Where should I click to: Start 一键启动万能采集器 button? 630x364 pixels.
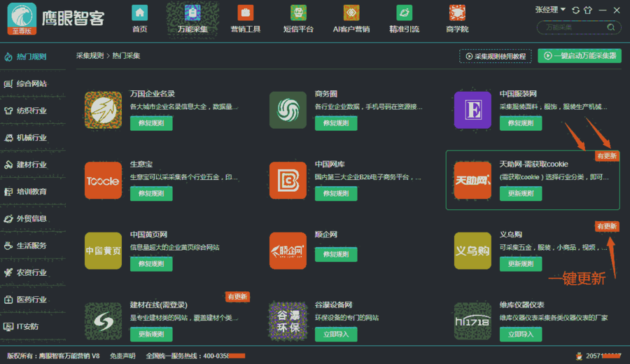click(x=579, y=56)
